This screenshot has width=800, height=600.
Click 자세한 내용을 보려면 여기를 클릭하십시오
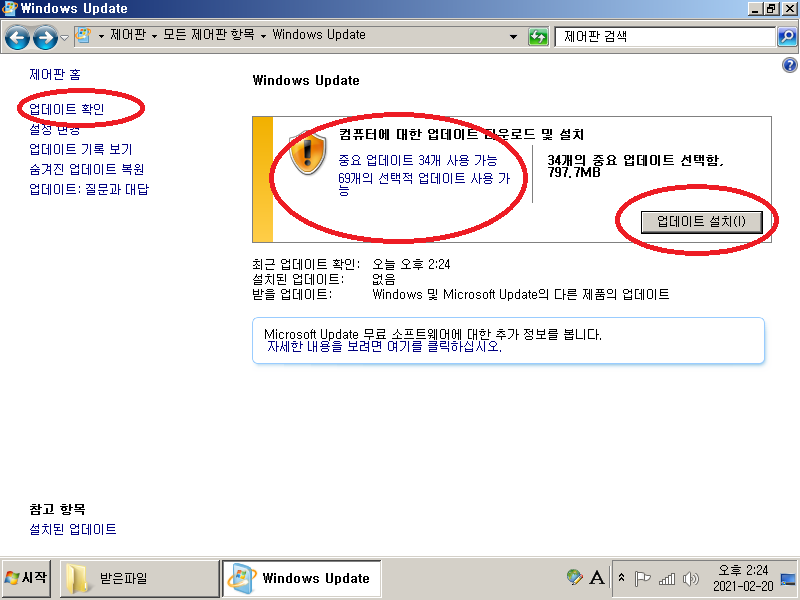(x=384, y=346)
